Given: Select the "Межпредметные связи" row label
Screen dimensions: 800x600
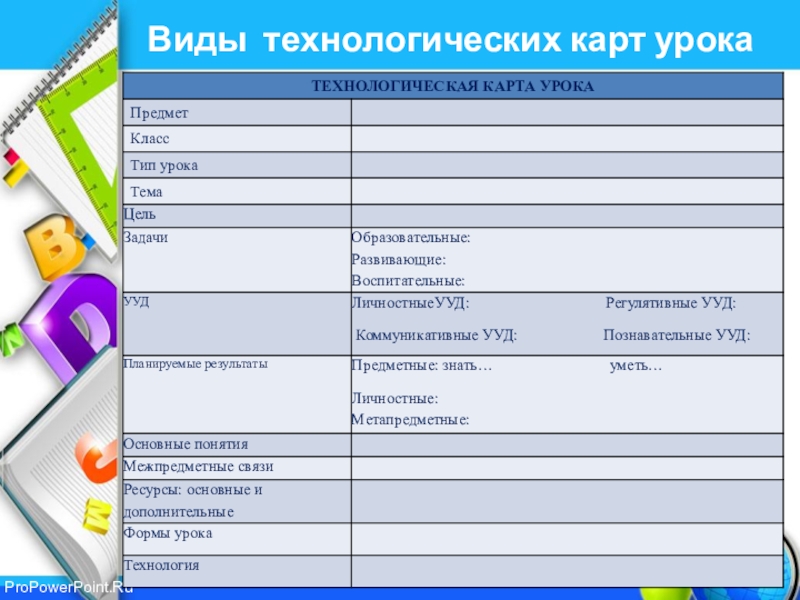Looking at the screenshot, I should 198,467.
